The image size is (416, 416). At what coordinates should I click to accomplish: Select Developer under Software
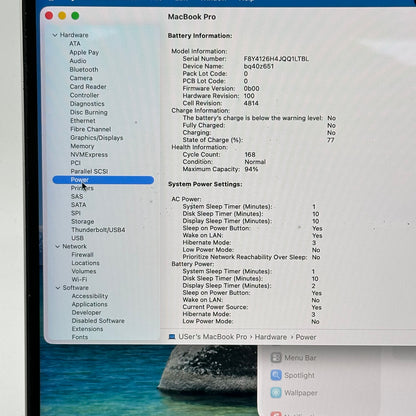click(86, 313)
